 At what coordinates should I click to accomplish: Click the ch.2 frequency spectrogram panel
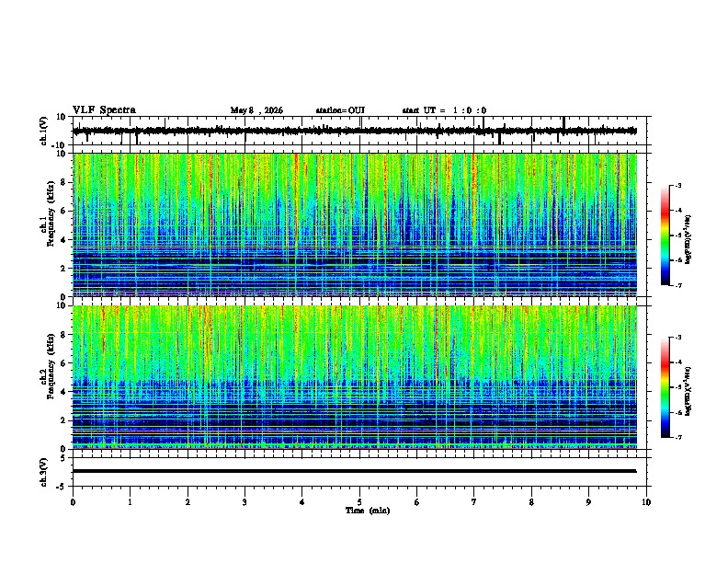coord(355,377)
